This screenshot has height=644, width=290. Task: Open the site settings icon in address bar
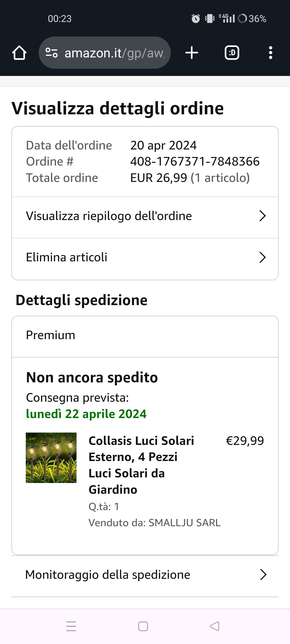tap(52, 53)
